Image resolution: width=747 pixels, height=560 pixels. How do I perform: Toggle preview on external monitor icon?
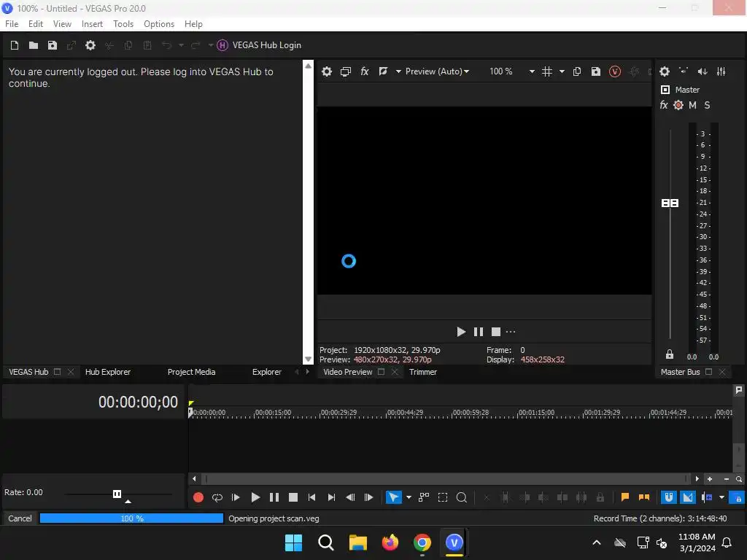(345, 71)
